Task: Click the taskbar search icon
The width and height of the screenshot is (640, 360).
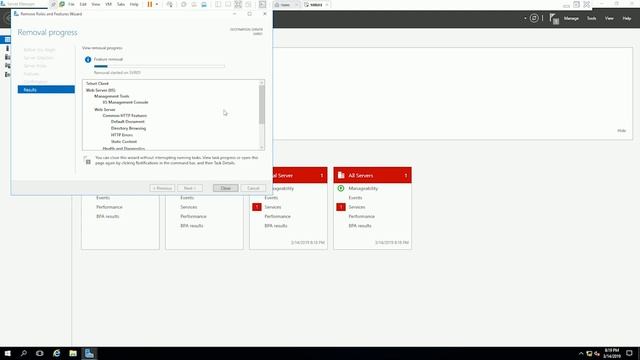Action: pyautogui.click(x=24, y=353)
